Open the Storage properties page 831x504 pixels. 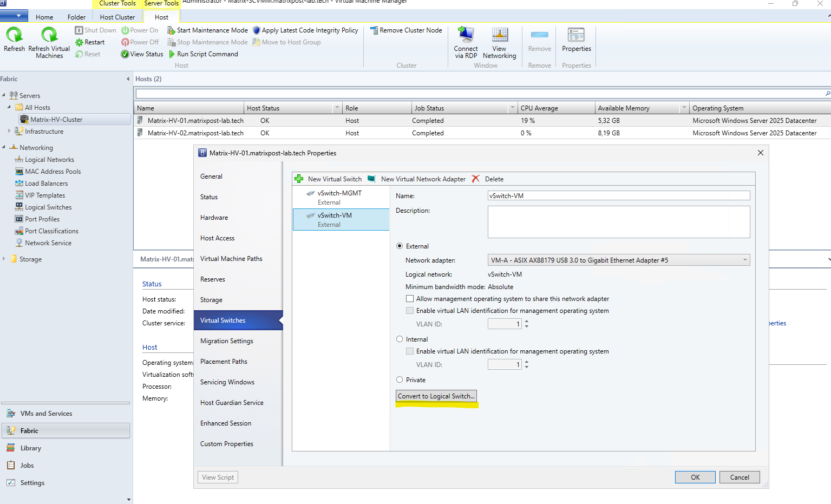point(211,300)
